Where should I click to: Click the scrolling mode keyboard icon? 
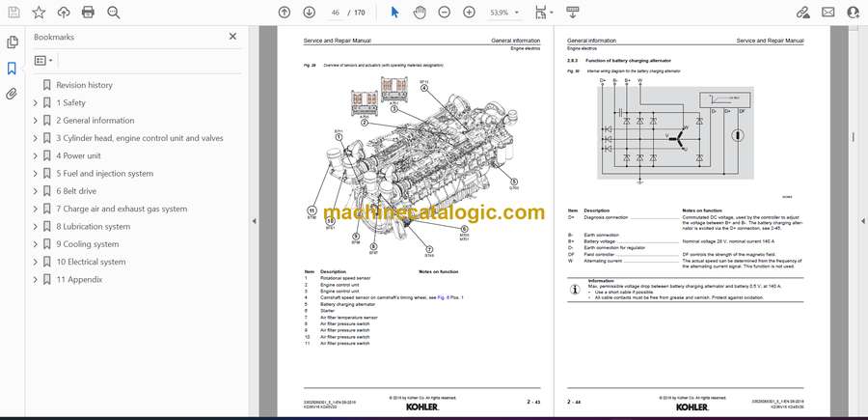click(572, 13)
